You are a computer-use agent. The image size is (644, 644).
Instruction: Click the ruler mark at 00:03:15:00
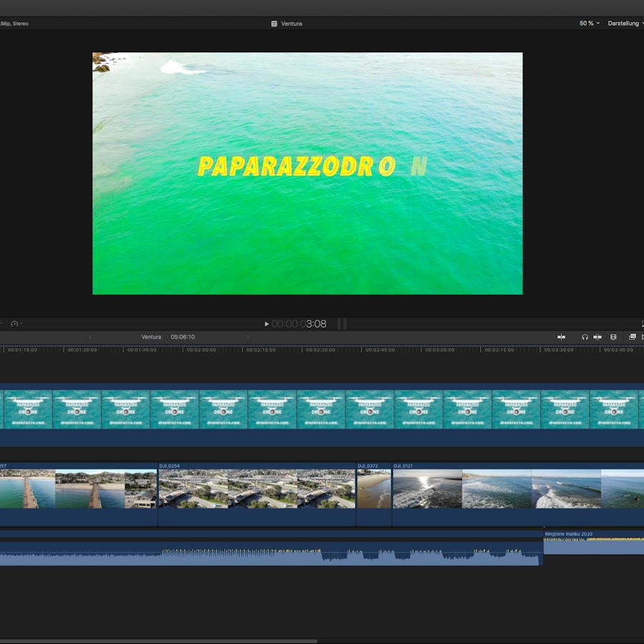pyautogui.click(x=499, y=350)
